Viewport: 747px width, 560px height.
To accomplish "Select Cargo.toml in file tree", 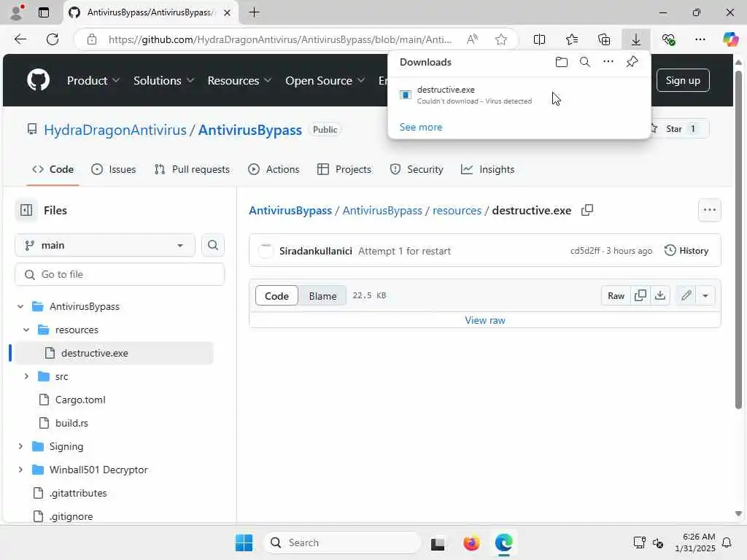I will (80, 400).
